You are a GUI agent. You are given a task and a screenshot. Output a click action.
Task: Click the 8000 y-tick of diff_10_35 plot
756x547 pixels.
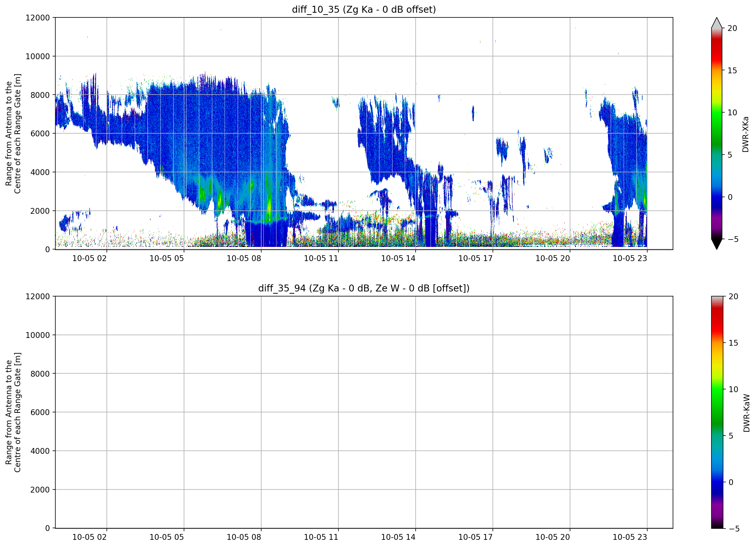[40, 95]
